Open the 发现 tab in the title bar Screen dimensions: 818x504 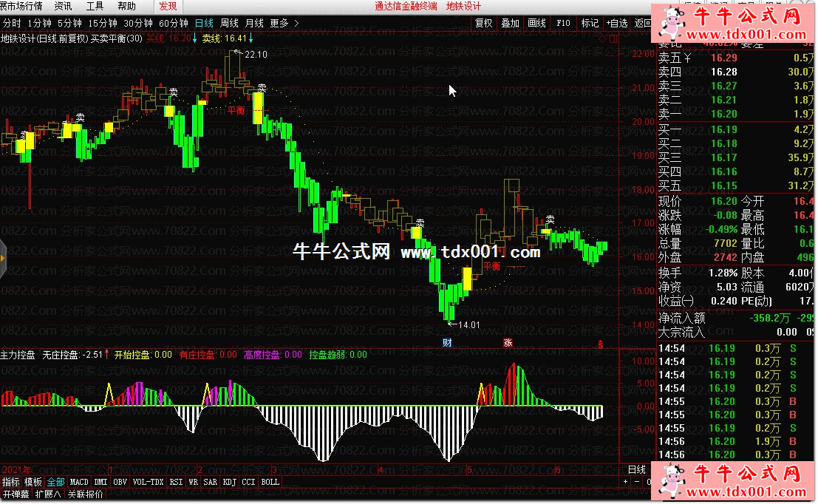coord(168,6)
